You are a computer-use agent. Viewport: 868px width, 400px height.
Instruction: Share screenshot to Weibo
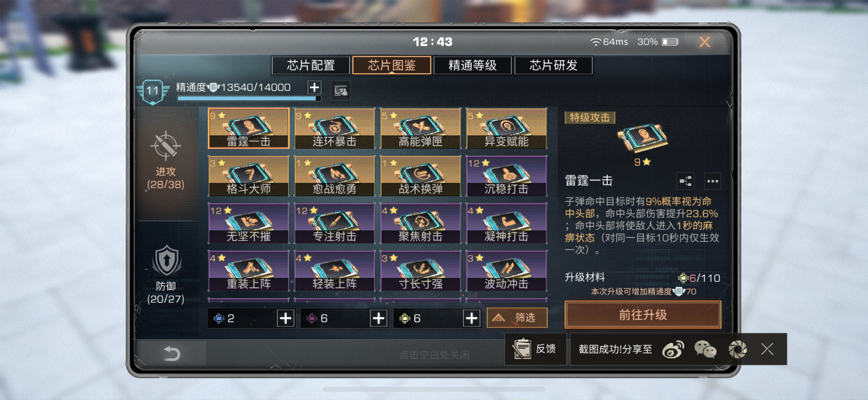coord(673,349)
